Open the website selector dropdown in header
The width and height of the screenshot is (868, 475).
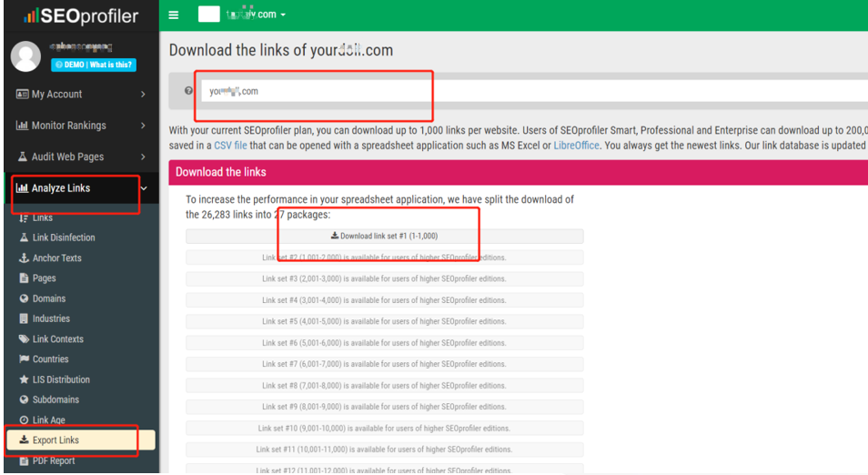[x=256, y=15]
